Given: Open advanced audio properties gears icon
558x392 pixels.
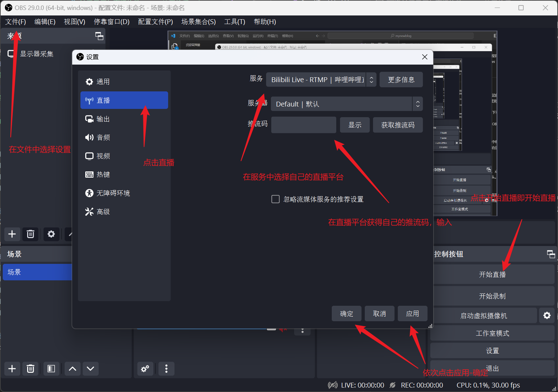Looking at the screenshot, I should tap(145, 369).
